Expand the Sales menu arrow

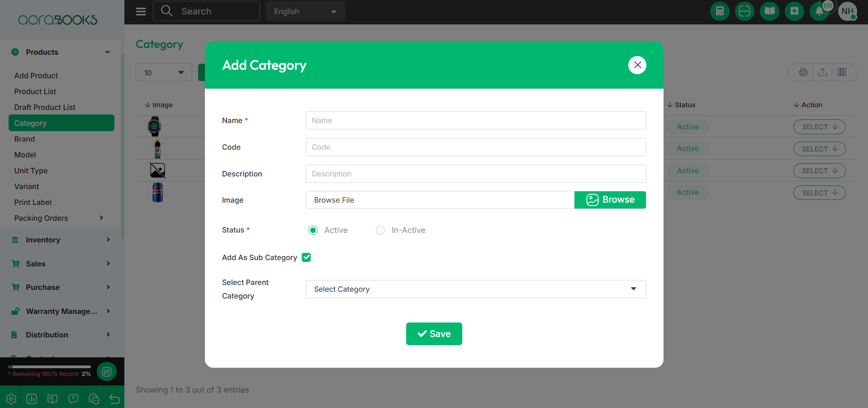[108, 264]
